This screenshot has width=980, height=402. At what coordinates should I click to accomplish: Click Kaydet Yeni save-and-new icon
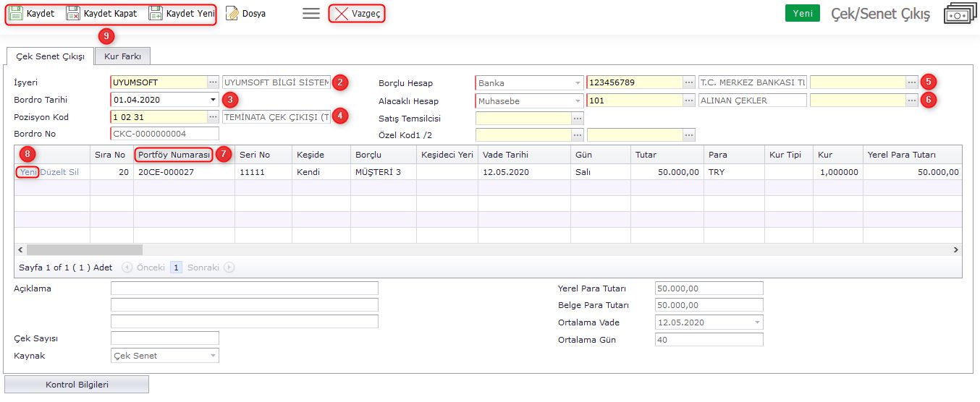(156, 14)
